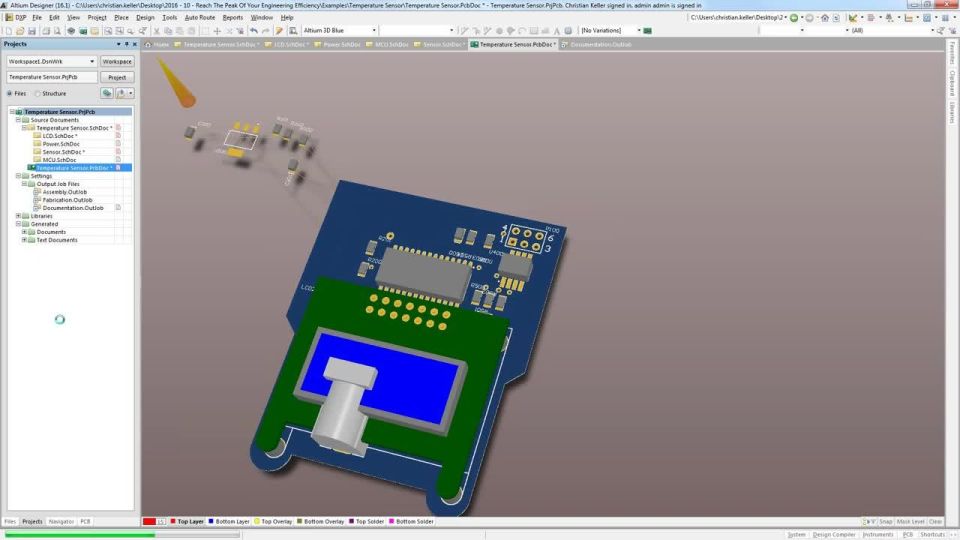Select the Top Layer tab
This screenshot has width=960, height=540.
pos(187,522)
